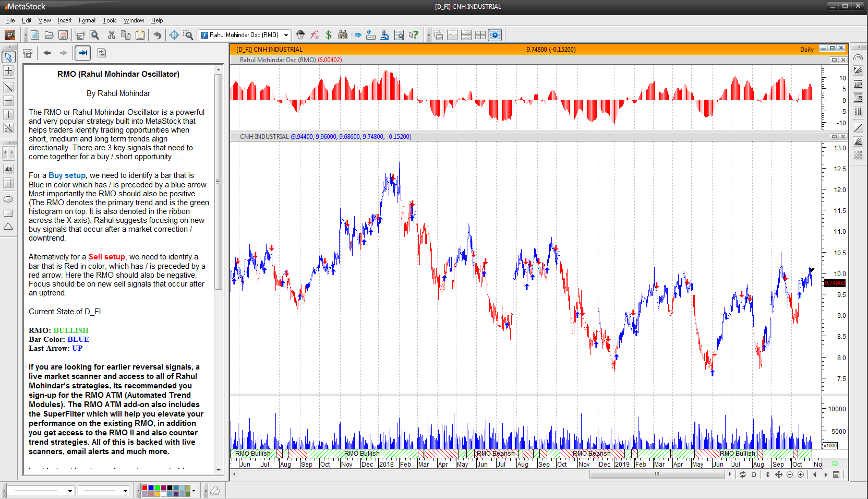The height and width of the screenshot is (499, 868).
Task: Open the Indicator Builder fx icon
Action: point(315,35)
